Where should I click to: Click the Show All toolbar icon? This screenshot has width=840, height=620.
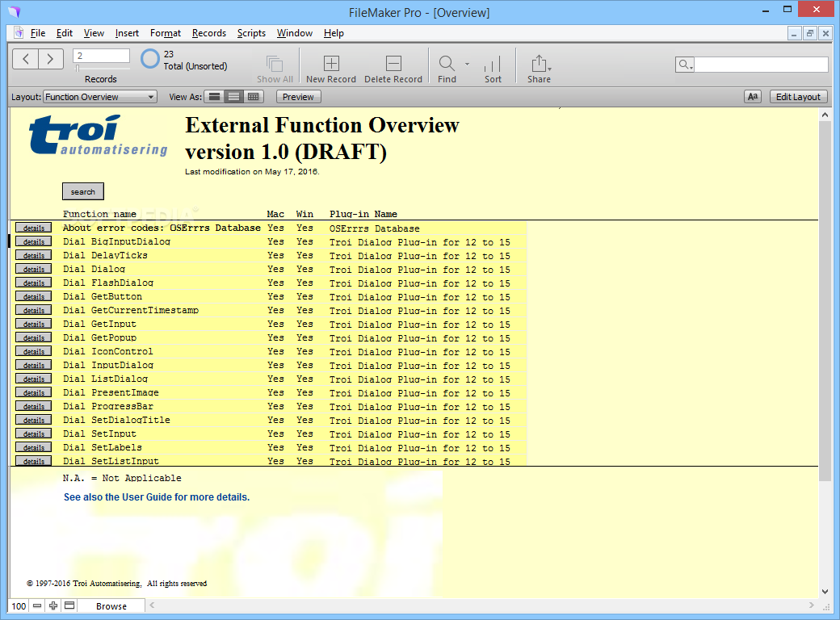pyautogui.click(x=275, y=64)
